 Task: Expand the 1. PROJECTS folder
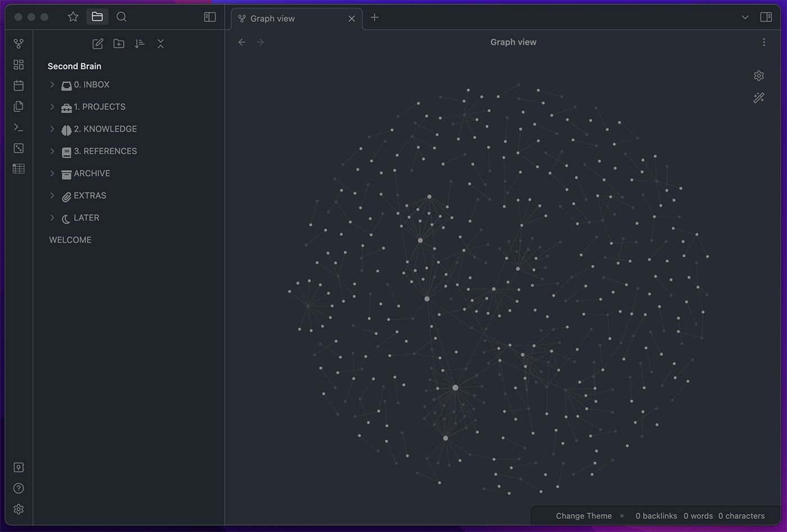click(x=52, y=107)
